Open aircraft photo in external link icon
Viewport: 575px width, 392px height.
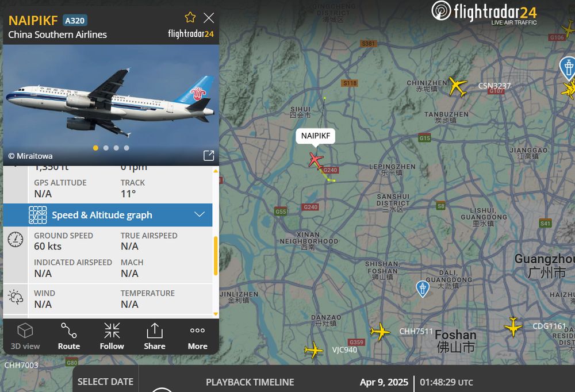coord(209,156)
